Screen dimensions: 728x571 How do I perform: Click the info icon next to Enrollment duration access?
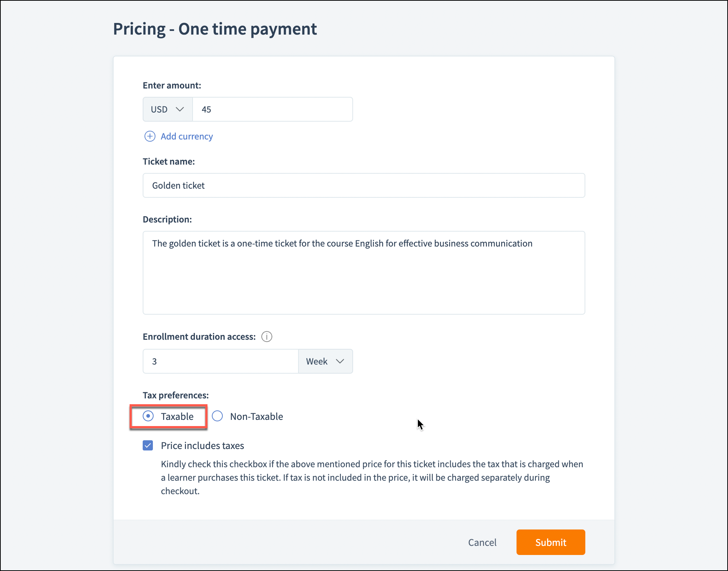coord(267,336)
